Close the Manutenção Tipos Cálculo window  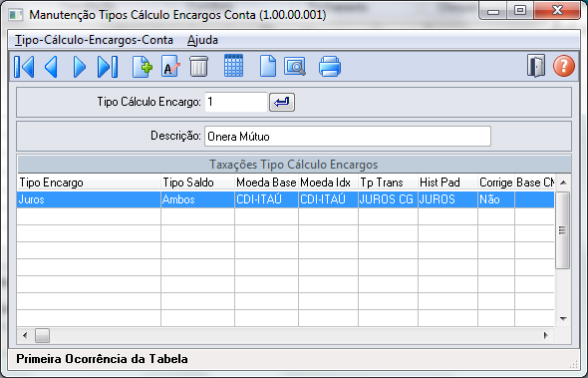pos(558,11)
